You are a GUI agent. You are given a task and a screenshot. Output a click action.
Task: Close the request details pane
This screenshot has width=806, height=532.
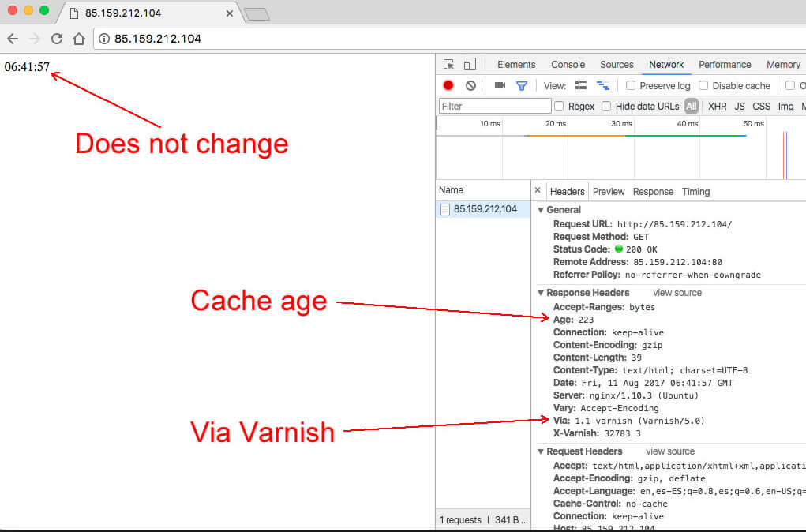click(x=538, y=190)
